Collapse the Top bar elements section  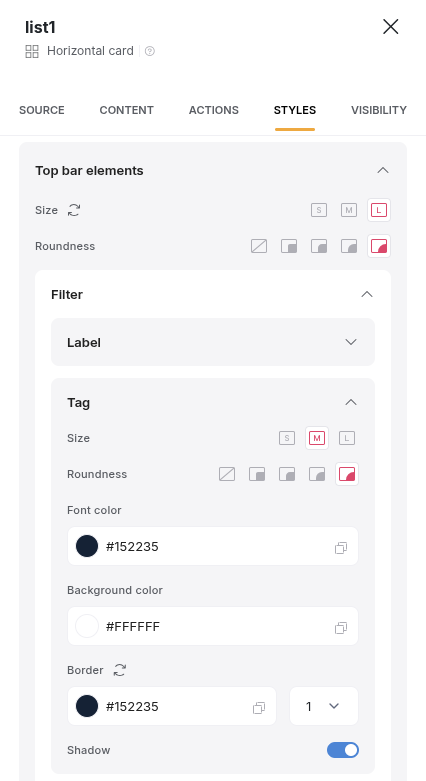(383, 170)
